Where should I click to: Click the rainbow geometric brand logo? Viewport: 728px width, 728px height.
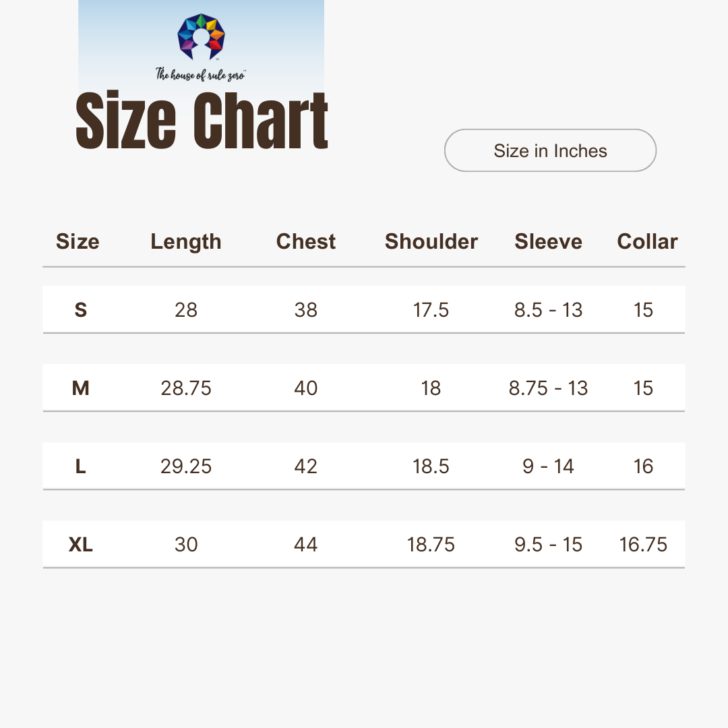click(201, 36)
